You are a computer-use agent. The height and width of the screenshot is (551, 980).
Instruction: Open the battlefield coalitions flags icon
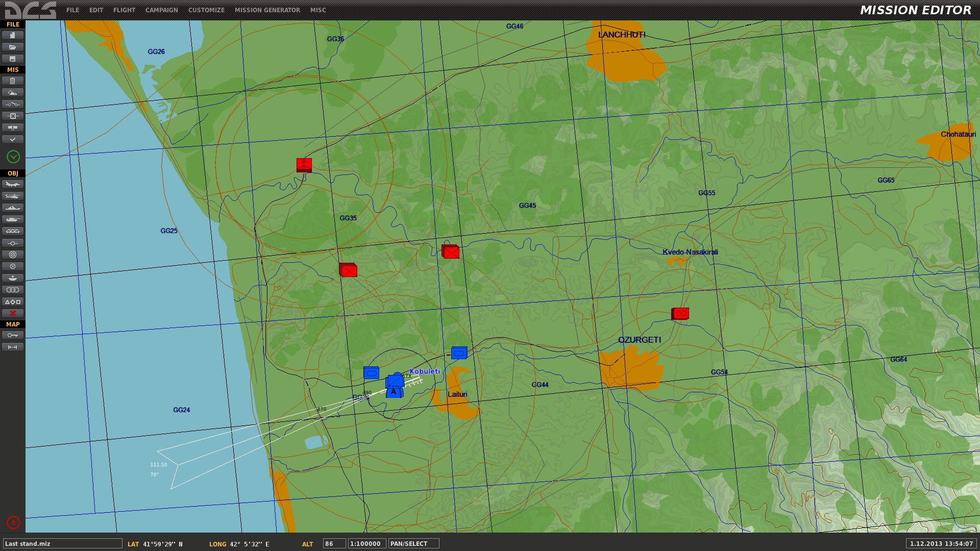13,128
